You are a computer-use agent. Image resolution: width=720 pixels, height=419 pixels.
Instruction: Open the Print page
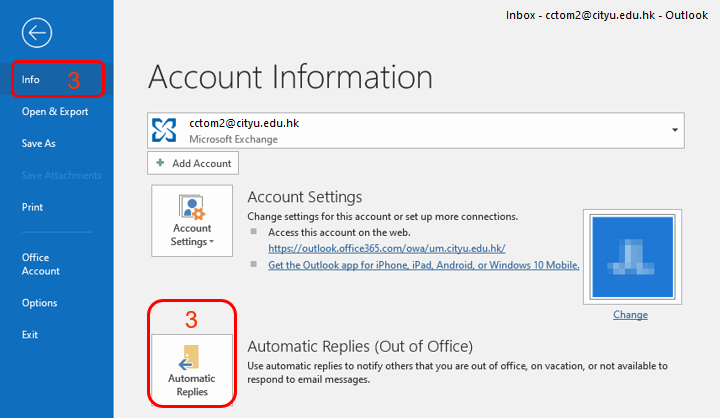[32, 207]
